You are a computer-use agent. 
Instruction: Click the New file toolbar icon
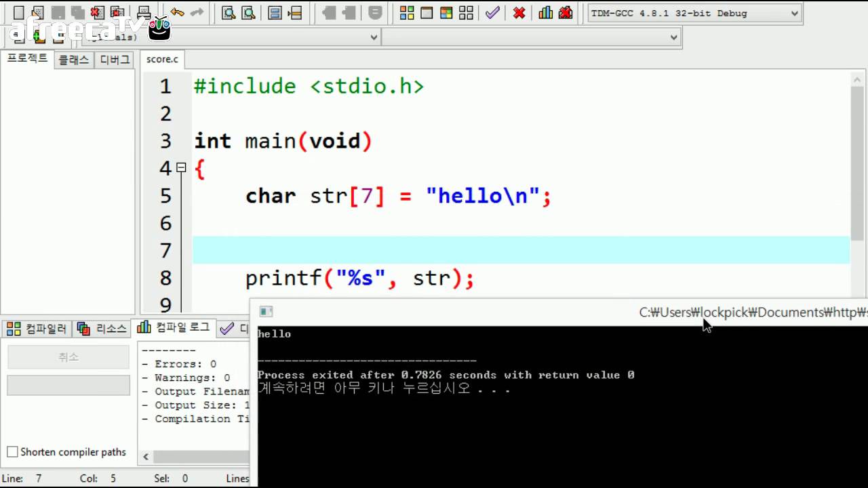click(19, 12)
